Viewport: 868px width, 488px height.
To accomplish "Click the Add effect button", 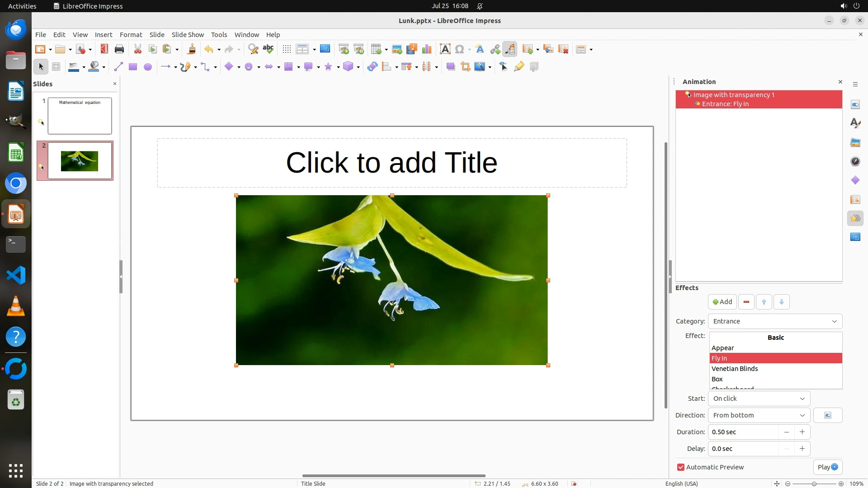I will (722, 302).
